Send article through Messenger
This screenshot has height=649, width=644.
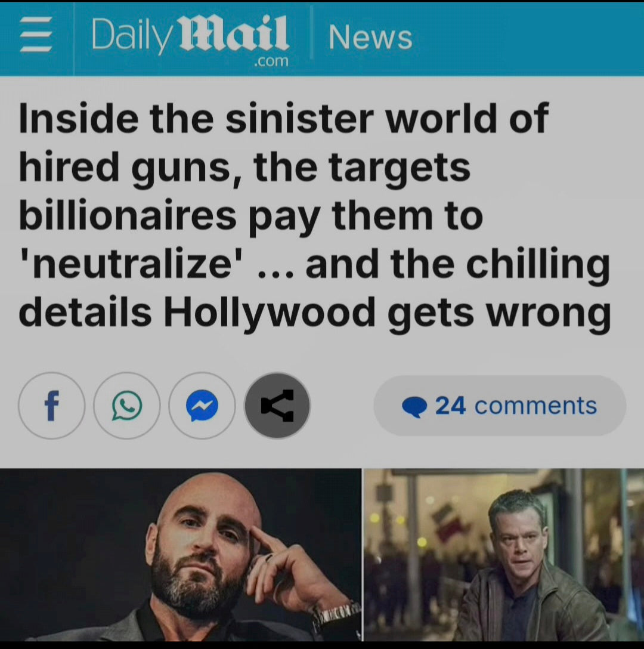[x=202, y=406]
